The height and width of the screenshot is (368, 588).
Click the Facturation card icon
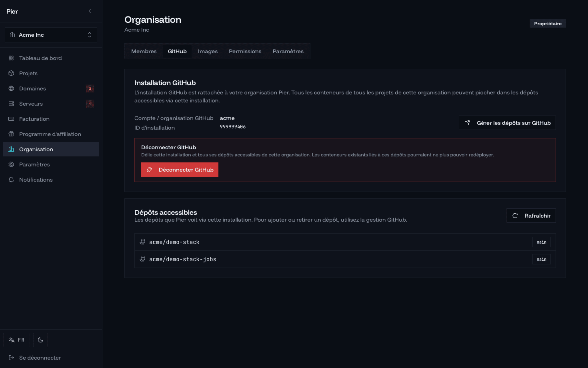[11, 119]
